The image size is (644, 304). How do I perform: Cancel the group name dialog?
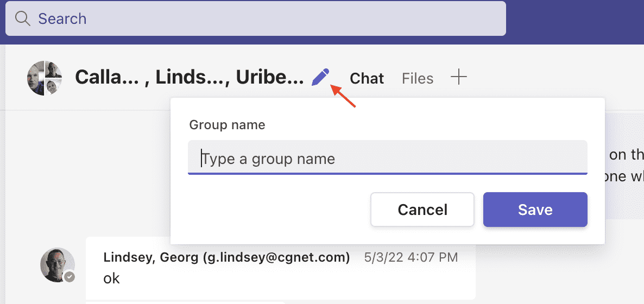422,210
